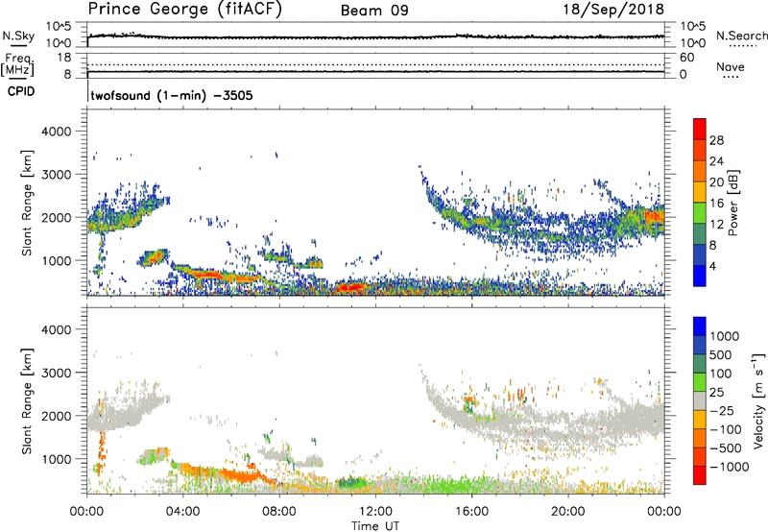Click the 18/Sep/2018 date label
The height and width of the screenshot is (532, 768).
click(613, 10)
